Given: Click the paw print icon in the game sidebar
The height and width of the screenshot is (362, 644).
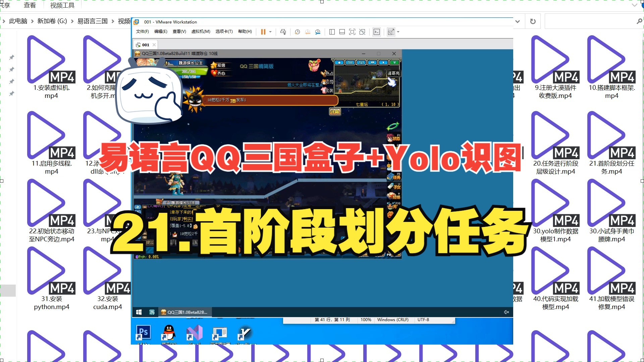Looking at the screenshot, I should pos(390,215).
